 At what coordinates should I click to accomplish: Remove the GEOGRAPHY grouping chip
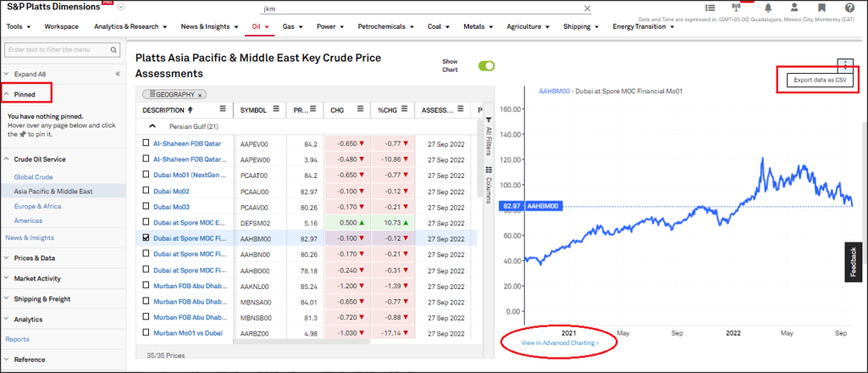pos(200,94)
